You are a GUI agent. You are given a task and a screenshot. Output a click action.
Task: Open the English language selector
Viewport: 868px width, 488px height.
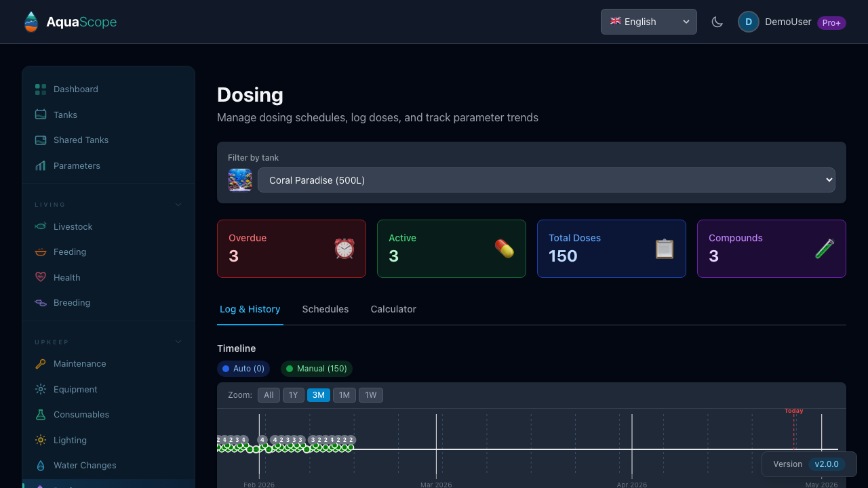click(x=648, y=22)
